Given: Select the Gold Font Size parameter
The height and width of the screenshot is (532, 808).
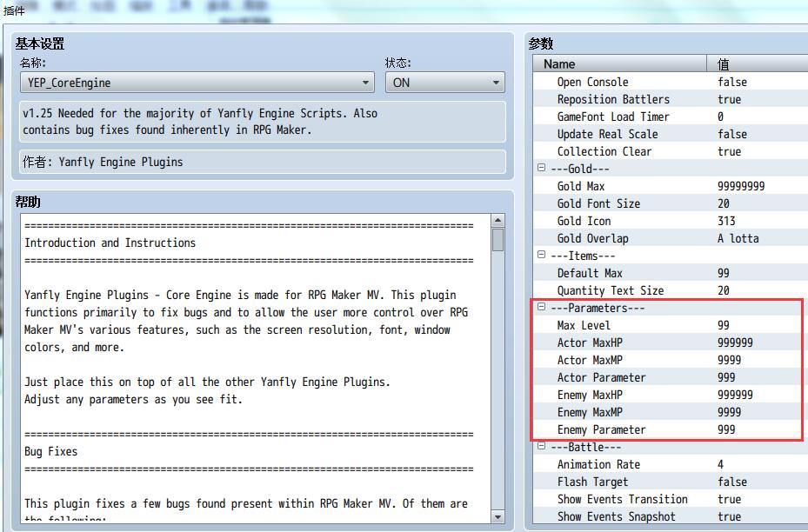Looking at the screenshot, I should tap(671, 204).
